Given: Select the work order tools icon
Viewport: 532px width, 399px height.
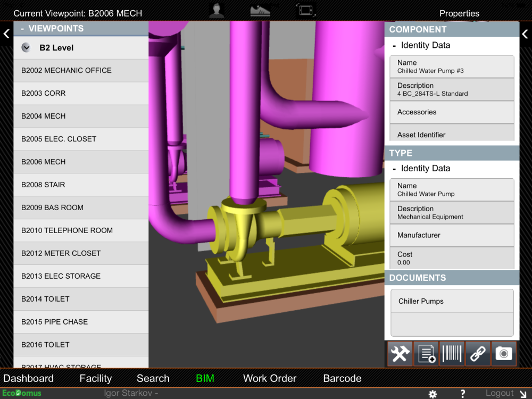Looking at the screenshot, I should pos(400,353).
